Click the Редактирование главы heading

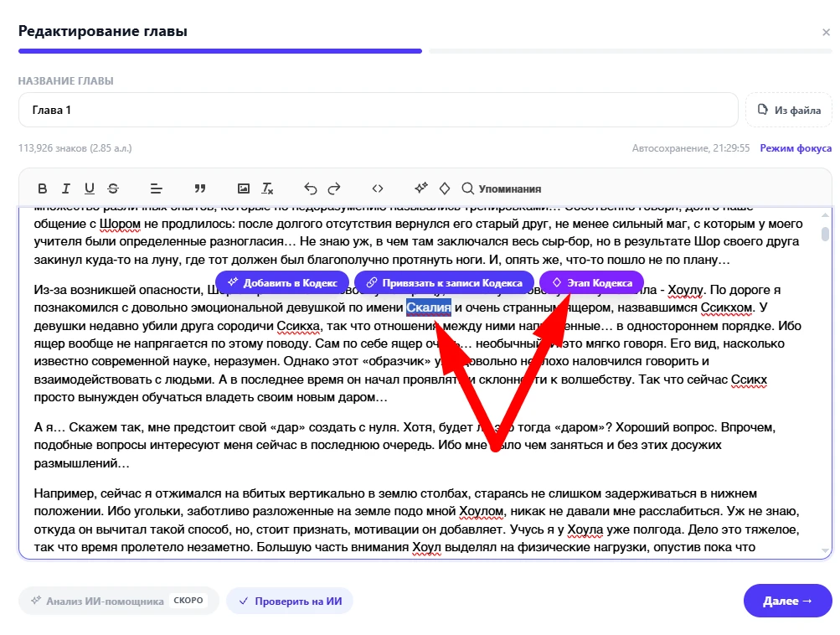click(x=103, y=31)
